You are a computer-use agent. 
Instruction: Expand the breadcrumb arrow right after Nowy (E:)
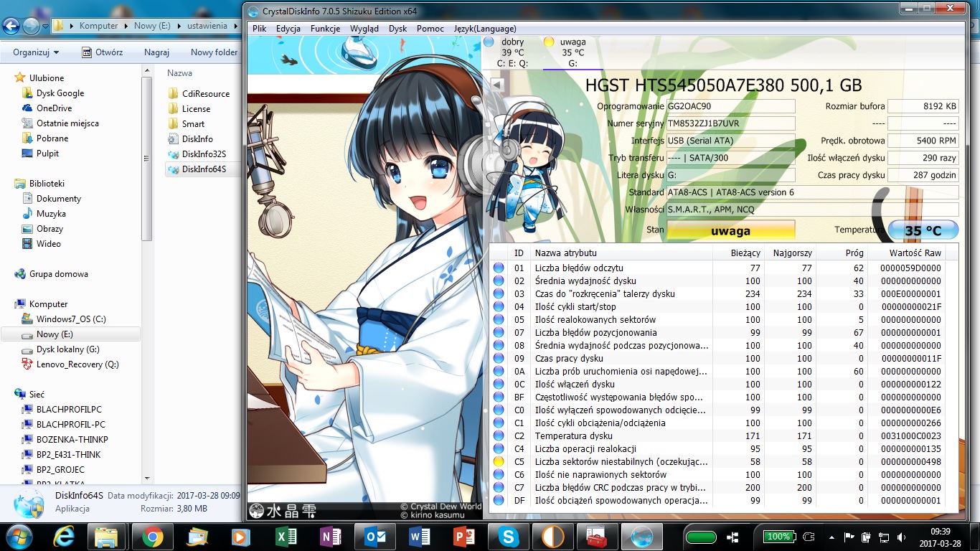click(x=178, y=26)
